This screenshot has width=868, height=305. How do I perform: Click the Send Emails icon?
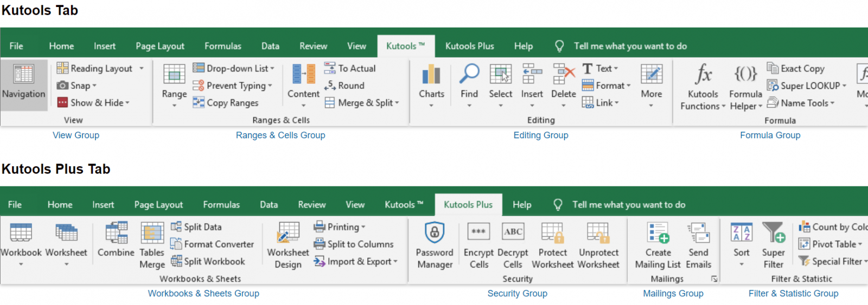698,232
